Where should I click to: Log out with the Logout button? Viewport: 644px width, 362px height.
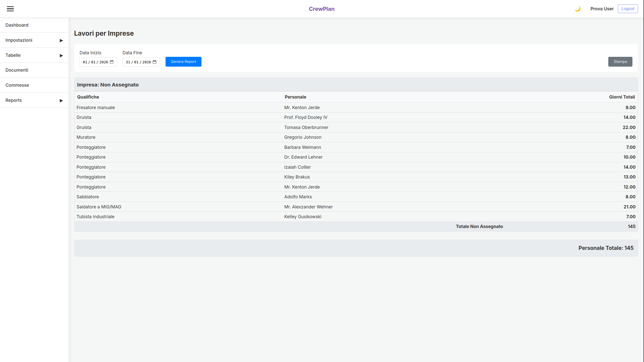[628, 9]
